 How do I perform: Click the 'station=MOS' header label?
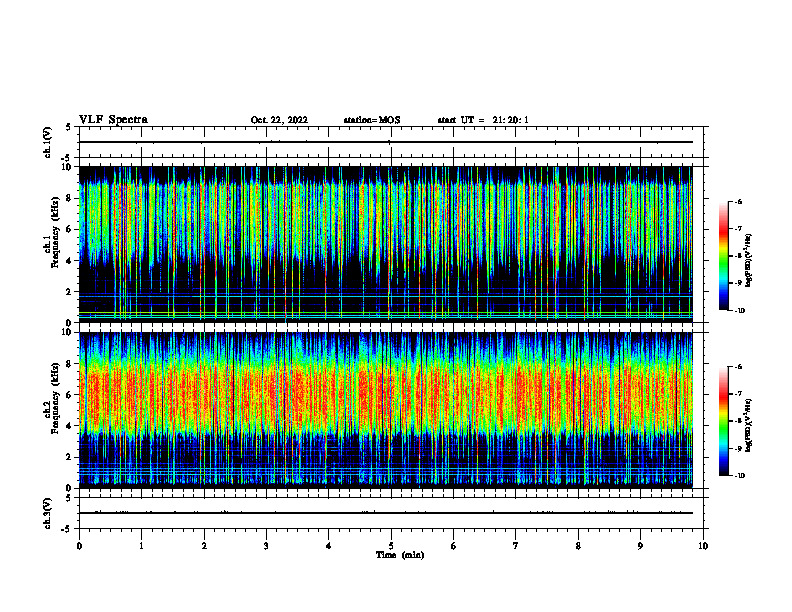click(x=372, y=120)
